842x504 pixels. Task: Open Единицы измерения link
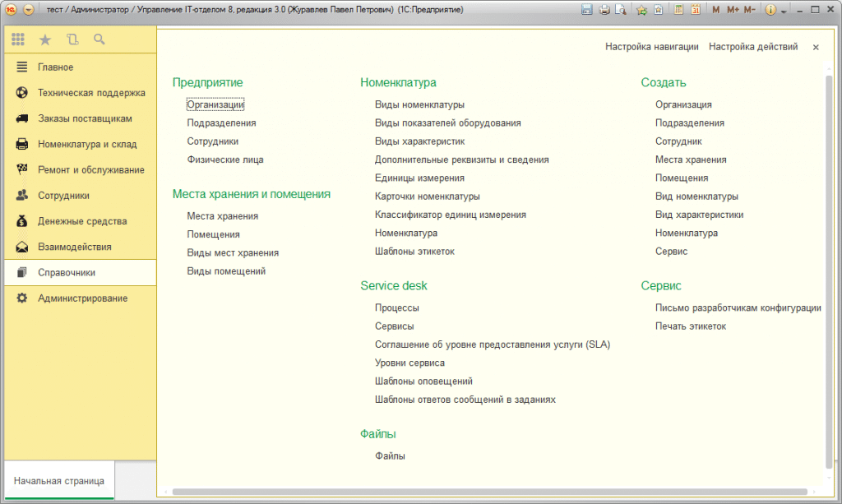click(x=419, y=178)
